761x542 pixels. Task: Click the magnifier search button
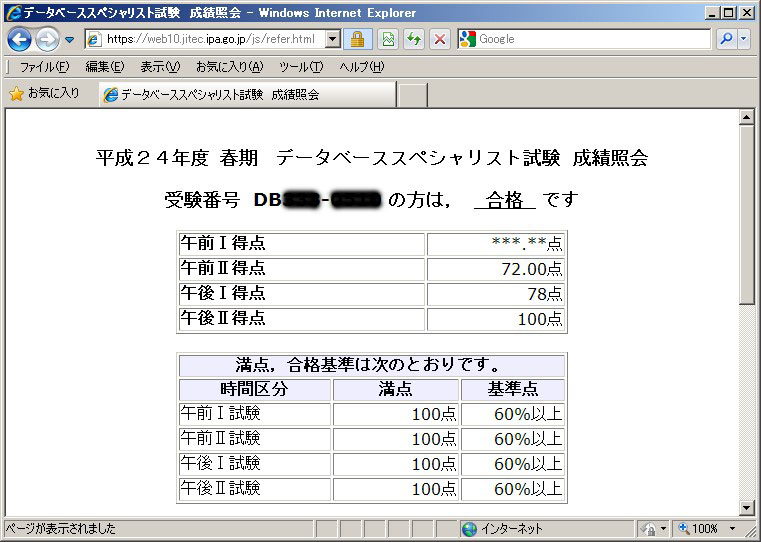click(x=726, y=39)
